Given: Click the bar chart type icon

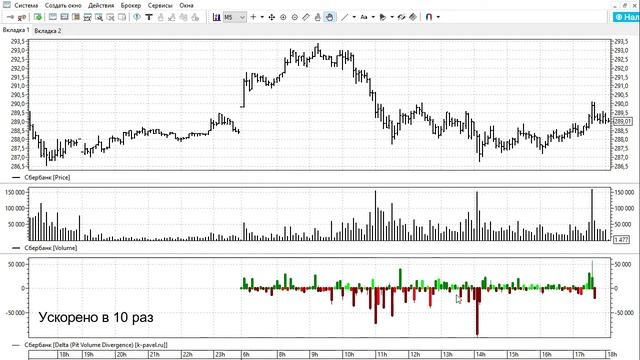Looking at the screenshot, I should (216, 17).
